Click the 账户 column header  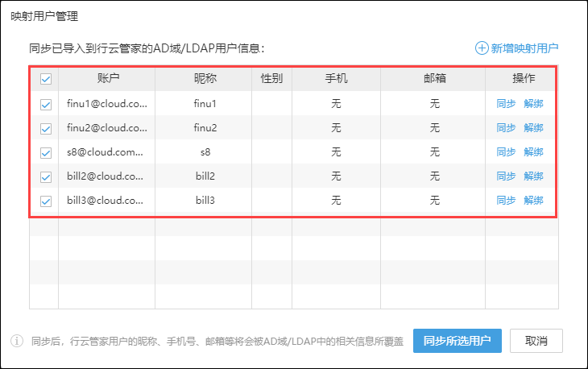108,79
